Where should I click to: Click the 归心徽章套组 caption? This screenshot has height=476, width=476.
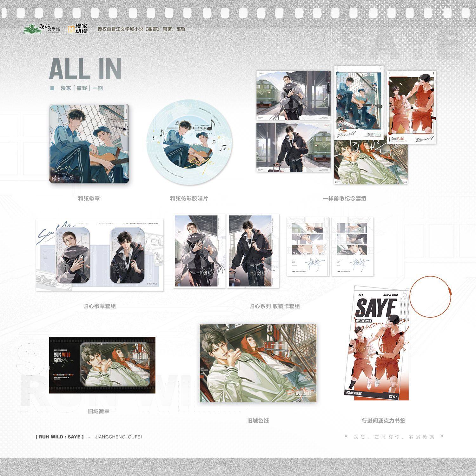click(x=100, y=306)
